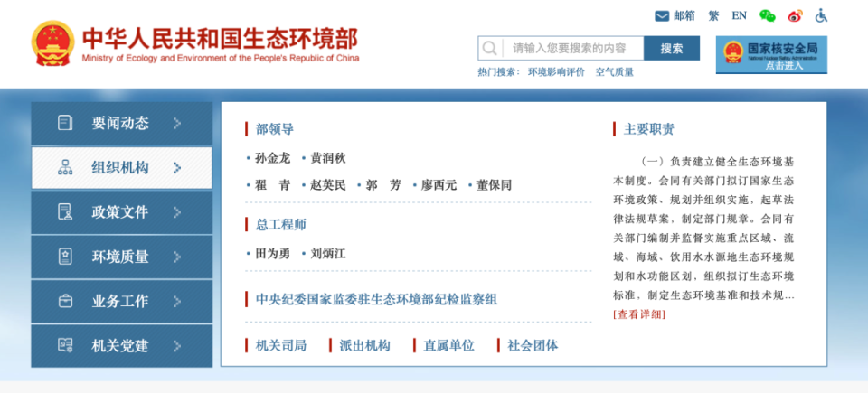868x393 pixels.
Task: Expand the 环境质量 chevron arrow
Action: (x=177, y=257)
